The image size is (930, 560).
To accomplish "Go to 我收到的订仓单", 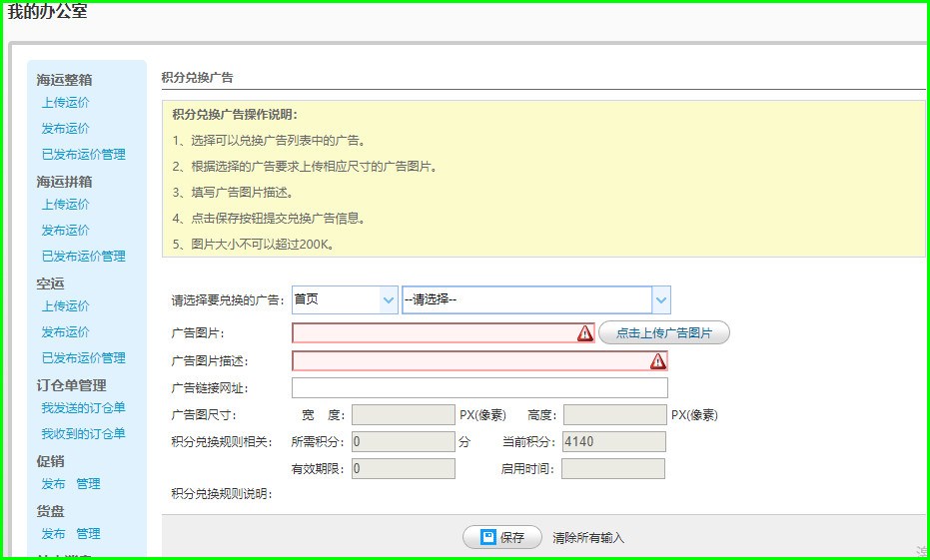I will (83, 433).
